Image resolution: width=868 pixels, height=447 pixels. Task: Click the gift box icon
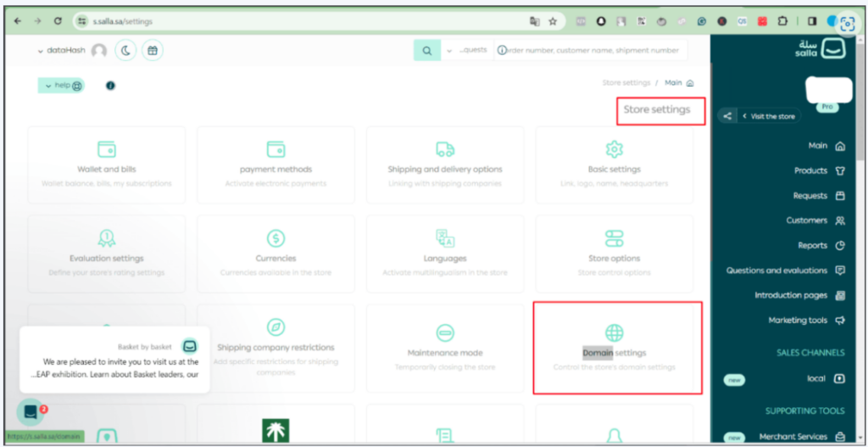tap(153, 50)
